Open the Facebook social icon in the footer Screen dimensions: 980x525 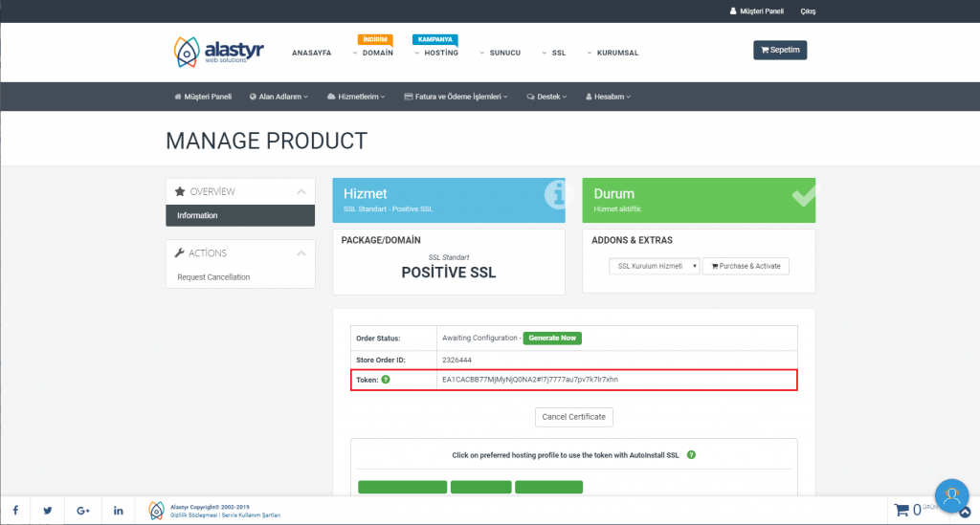[x=15, y=511]
